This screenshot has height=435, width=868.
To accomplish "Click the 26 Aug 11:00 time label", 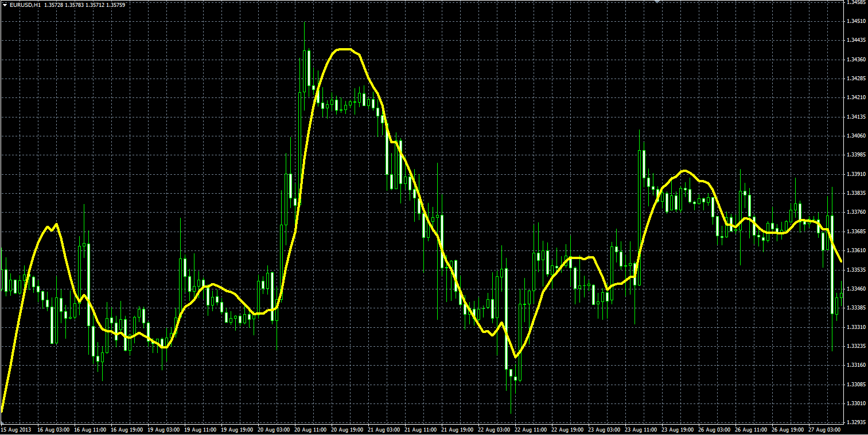I will (752, 429).
